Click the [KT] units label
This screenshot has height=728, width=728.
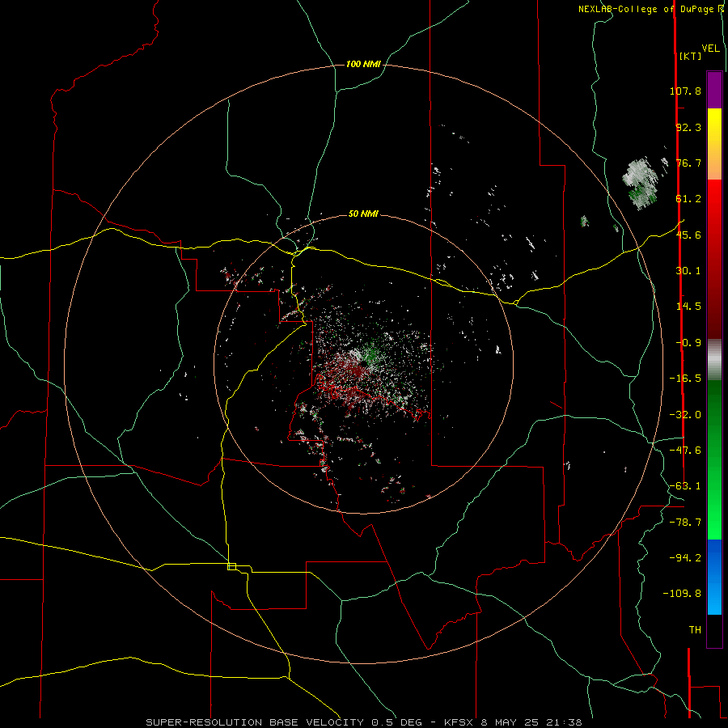coord(690,56)
